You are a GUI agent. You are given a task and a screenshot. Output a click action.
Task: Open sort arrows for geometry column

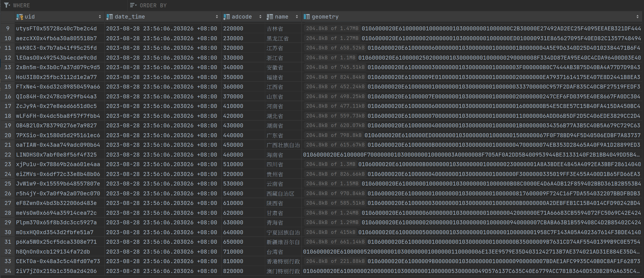(638, 17)
